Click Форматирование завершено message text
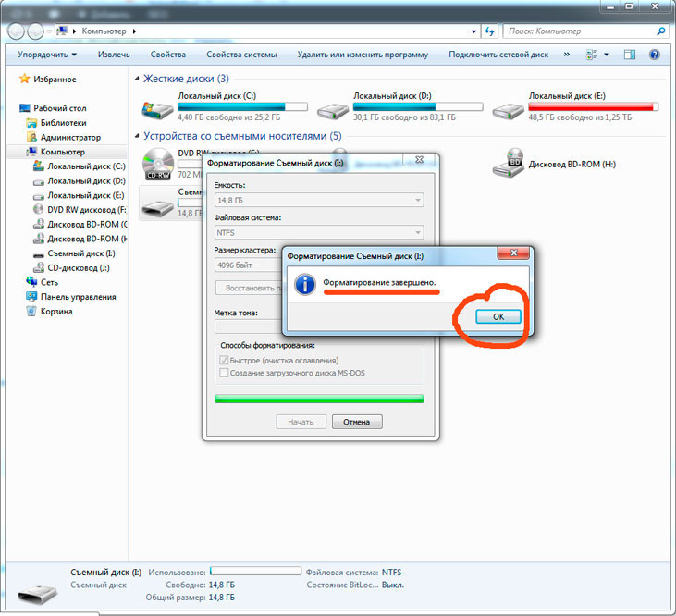676x616 pixels. click(x=379, y=283)
